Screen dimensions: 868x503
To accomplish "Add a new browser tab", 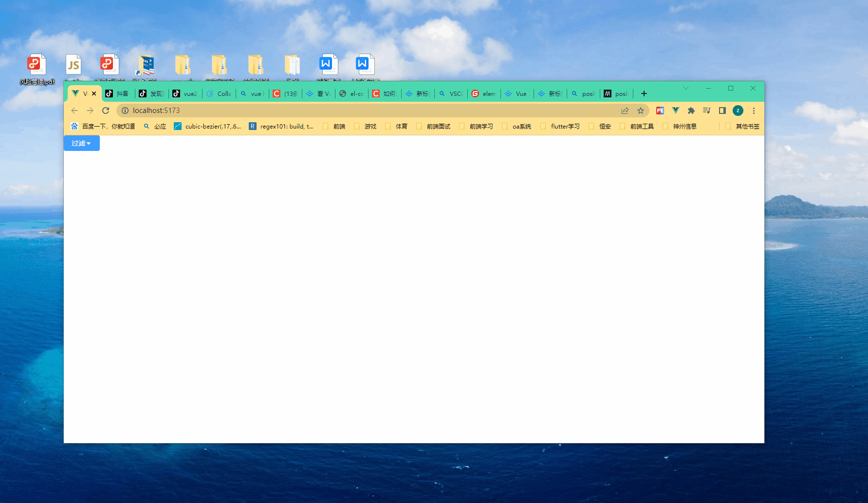I will click(x=644, y=93).
